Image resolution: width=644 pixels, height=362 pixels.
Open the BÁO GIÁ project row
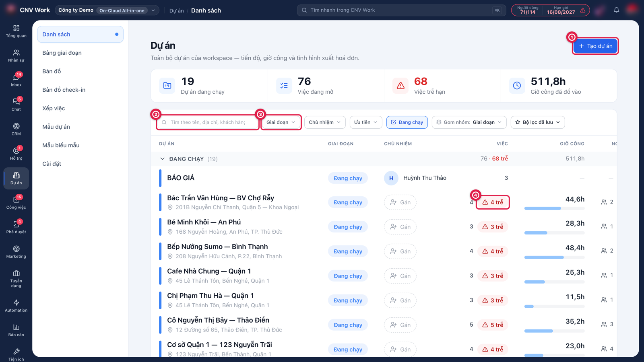(x=384, y=178)
